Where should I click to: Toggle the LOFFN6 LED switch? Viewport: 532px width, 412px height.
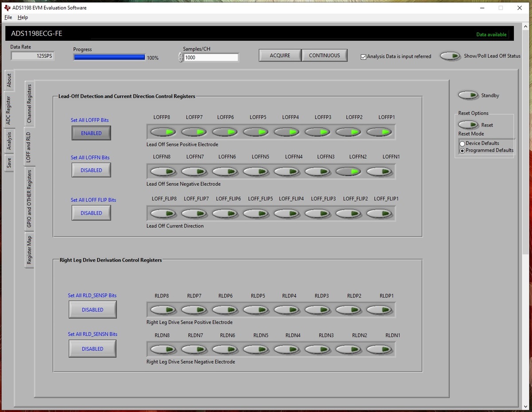point(225,171)
